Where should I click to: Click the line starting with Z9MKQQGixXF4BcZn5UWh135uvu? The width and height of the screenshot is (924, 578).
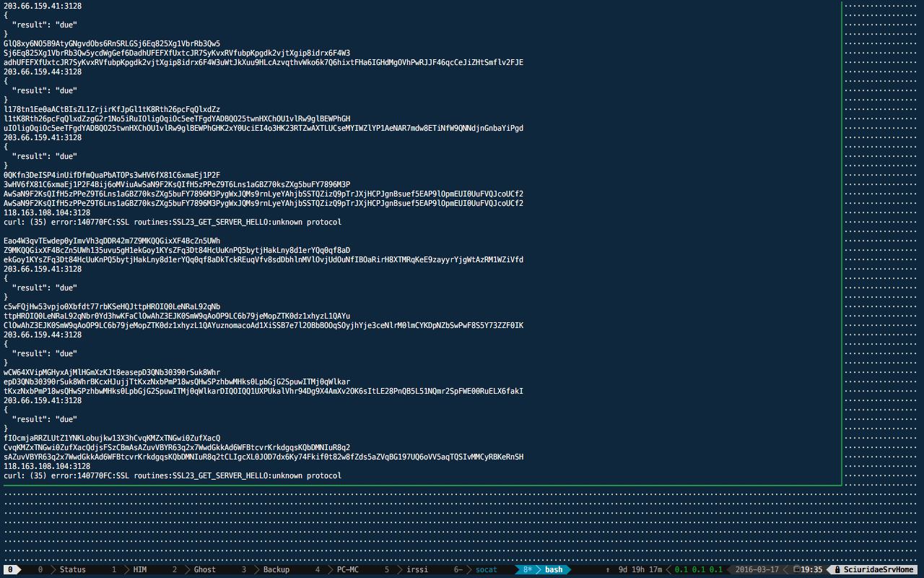tap(177, 250)
